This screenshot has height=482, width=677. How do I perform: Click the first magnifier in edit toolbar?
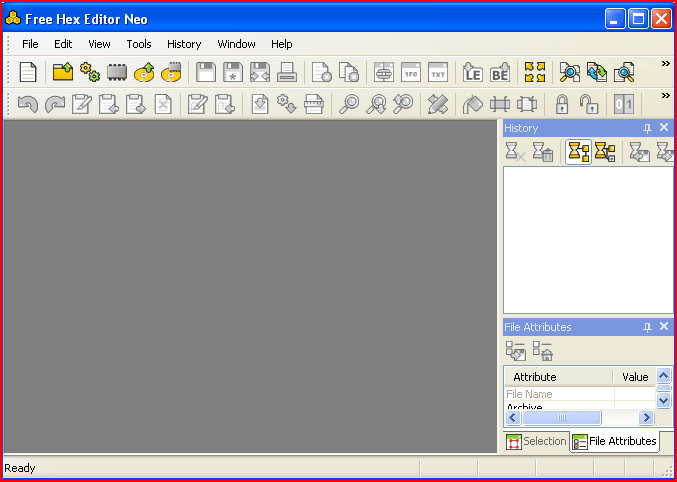(x=349, y=105)
